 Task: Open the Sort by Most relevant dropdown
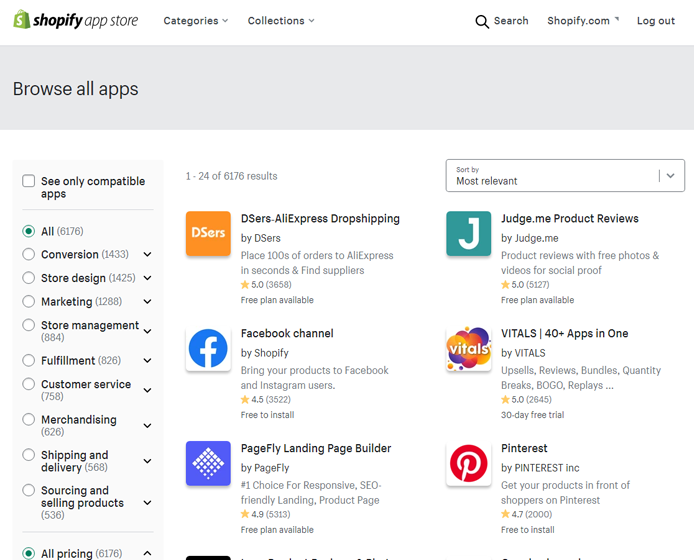(x=565, y=176)
